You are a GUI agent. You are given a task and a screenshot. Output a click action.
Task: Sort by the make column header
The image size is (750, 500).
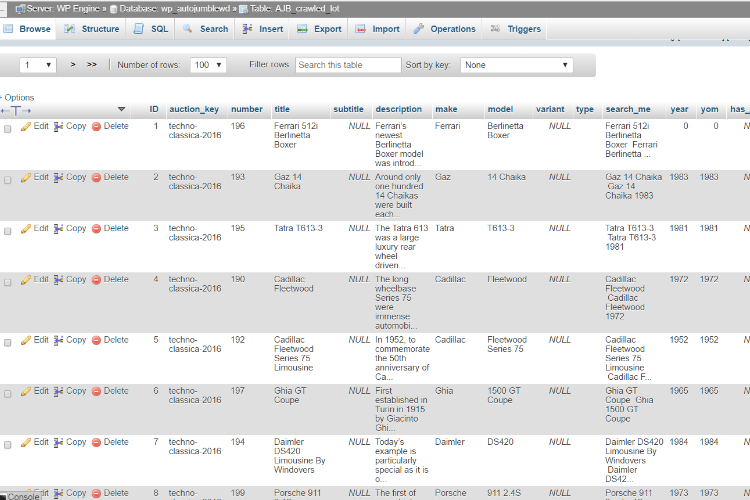click(x=446, y=109)
